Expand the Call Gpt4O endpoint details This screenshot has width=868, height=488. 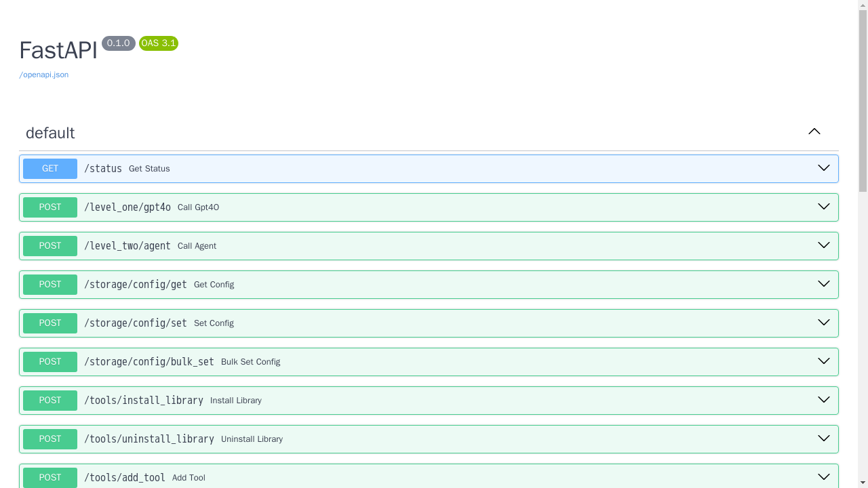(x=823, y=206)
